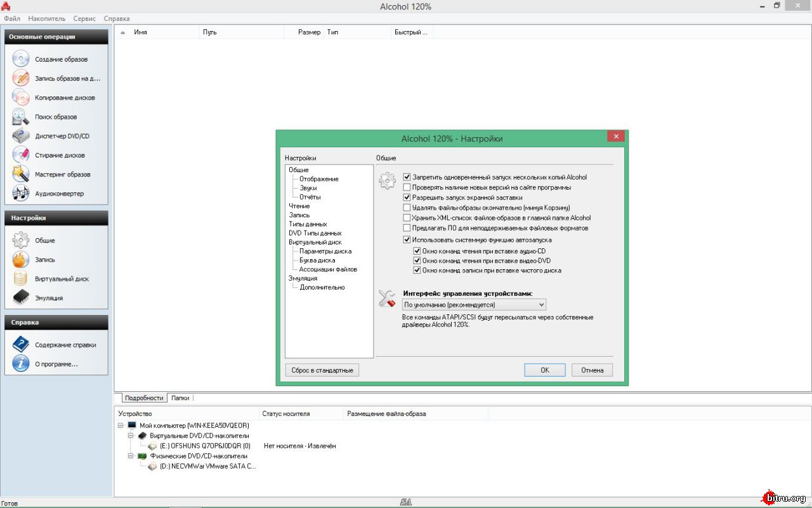Viewport: 812px width, 508px height.
Task: Collapse the Физические DVD/CD-накопители node
Action: (131, 456)
